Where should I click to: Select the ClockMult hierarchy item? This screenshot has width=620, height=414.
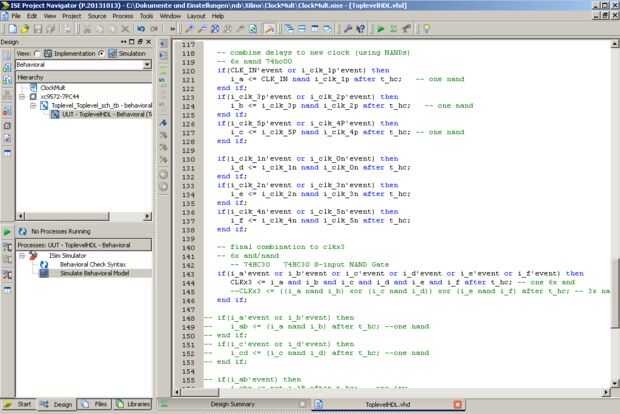(x=53, y=88)
